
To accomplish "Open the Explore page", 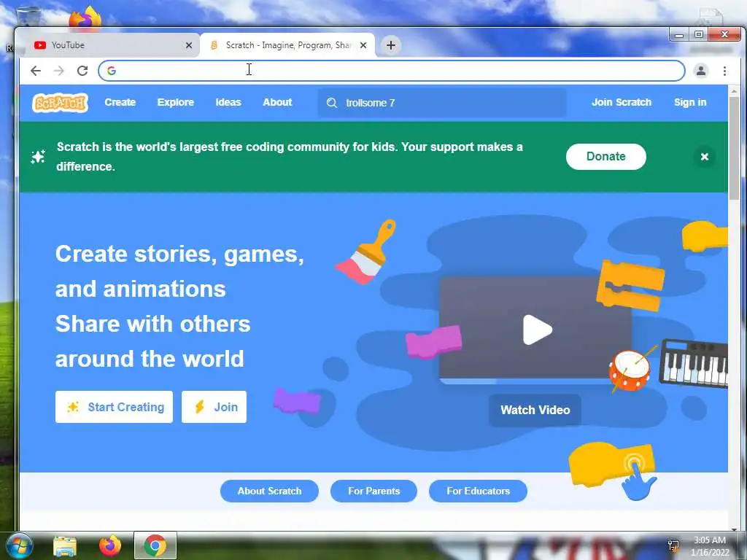I will click(x=175, y=102).
